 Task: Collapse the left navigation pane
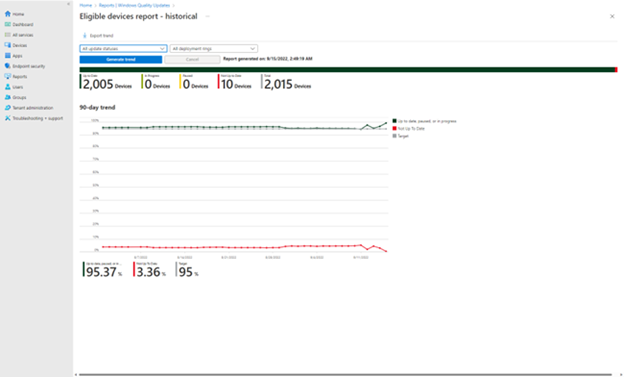click(68, 4)
